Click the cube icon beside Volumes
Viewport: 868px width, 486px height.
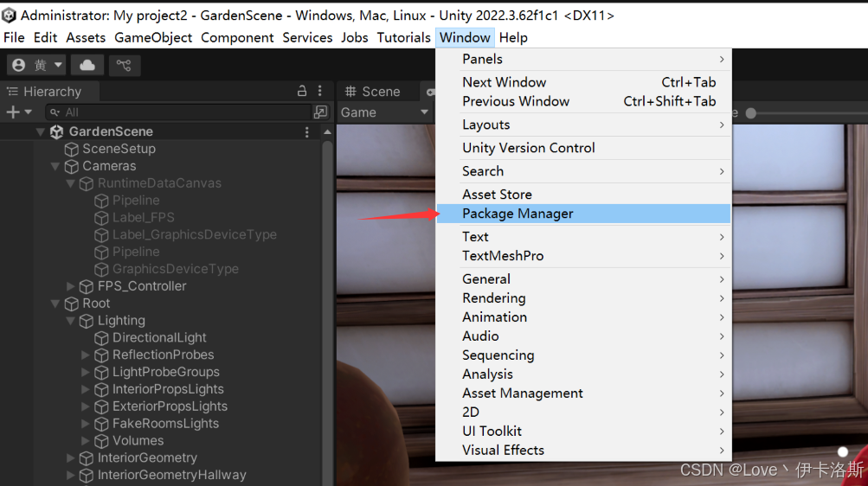coord(101,440)
